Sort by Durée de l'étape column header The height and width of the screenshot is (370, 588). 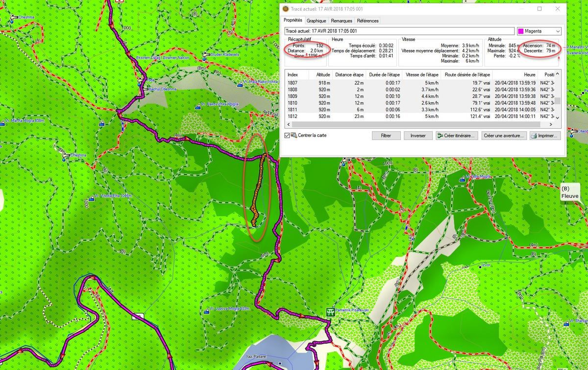pos(384,74)
